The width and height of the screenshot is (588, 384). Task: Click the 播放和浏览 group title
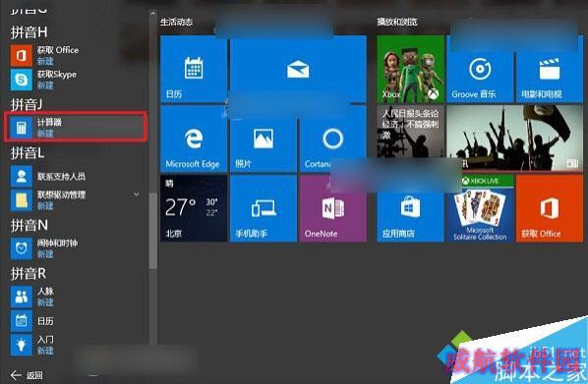[x=397, y=22]
